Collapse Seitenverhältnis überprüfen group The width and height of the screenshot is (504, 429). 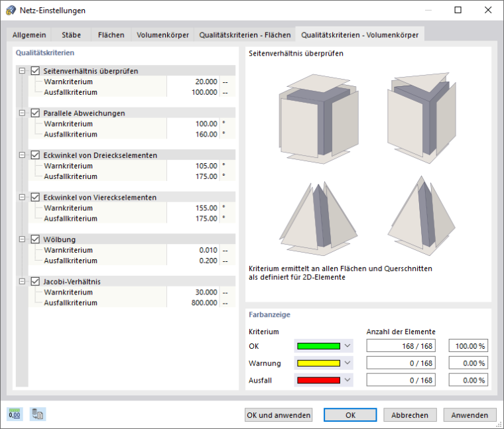(22, 71)
